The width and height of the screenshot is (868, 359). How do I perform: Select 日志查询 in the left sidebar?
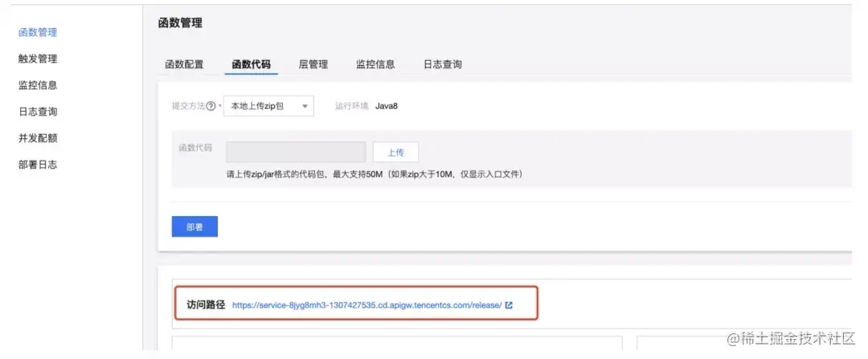point(38,112)
